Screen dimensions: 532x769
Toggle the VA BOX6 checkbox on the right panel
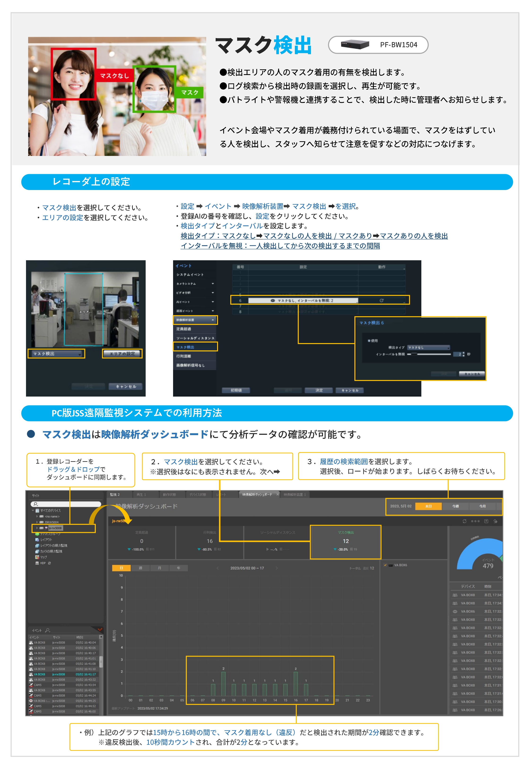385,565
